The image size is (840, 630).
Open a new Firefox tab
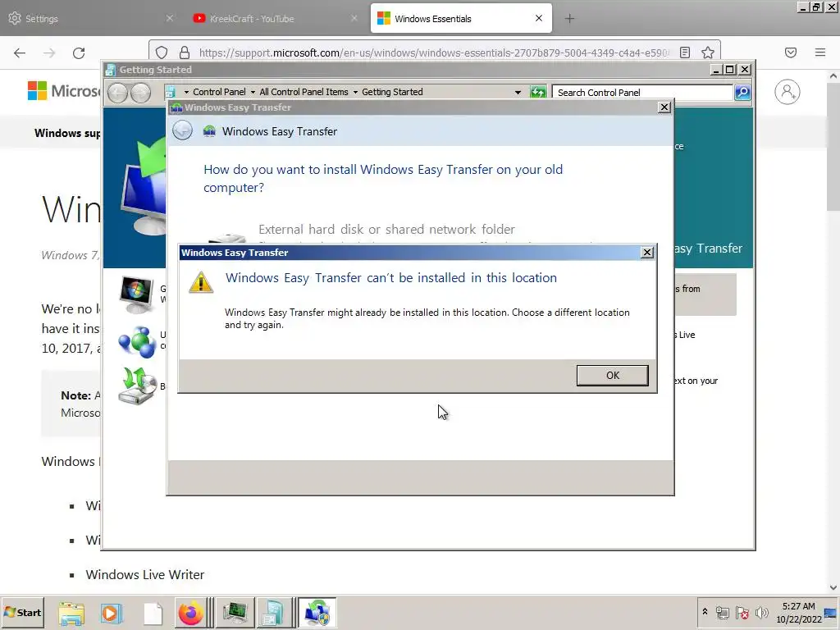(569, 19)
